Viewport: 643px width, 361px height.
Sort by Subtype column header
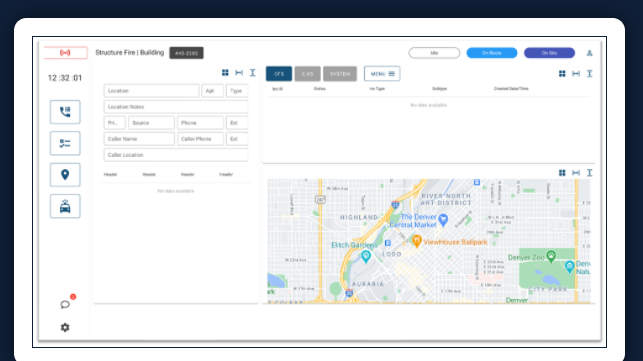pos(440,89)
